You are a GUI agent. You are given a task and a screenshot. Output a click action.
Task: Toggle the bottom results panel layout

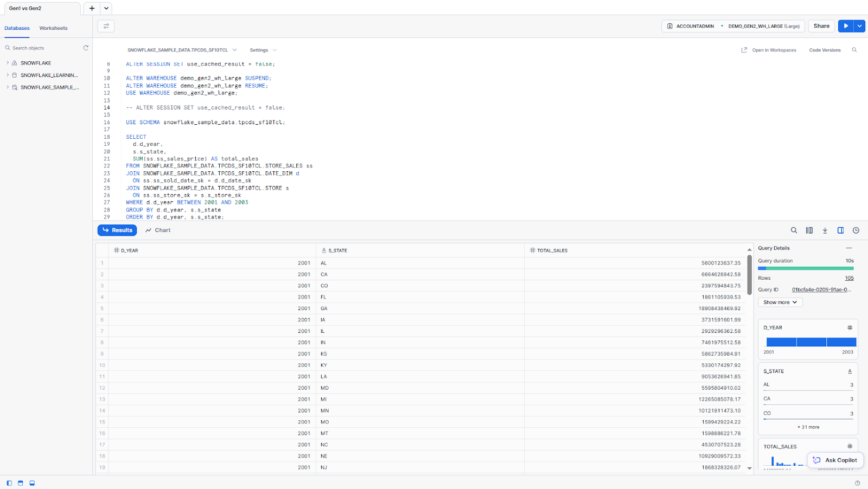(x=32, y=483)
